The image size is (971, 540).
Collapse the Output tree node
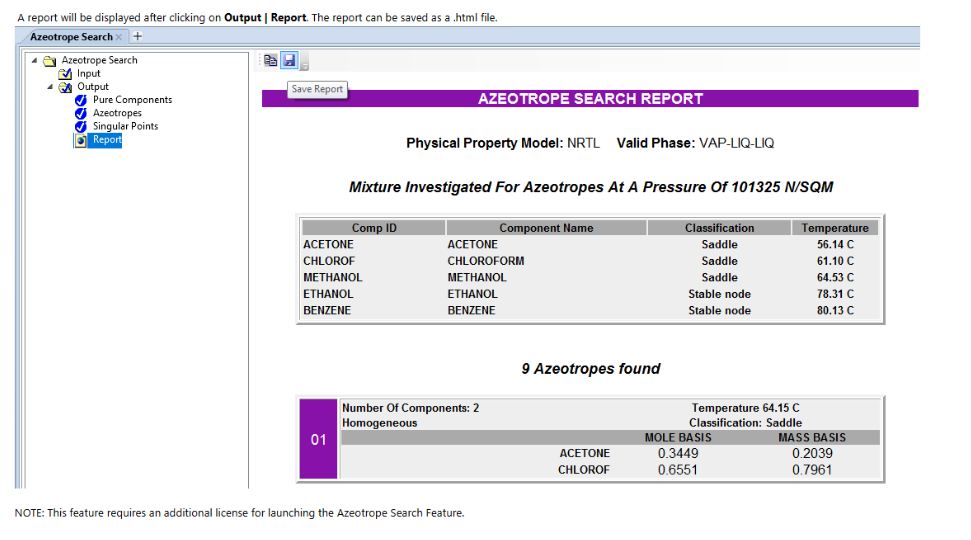[x=50, y=87]
